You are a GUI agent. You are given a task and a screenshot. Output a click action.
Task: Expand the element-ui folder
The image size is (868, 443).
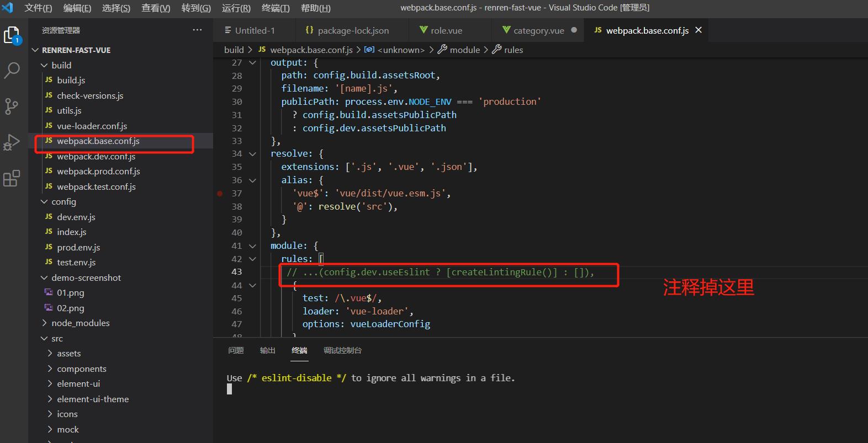pyautogui.click(x=50, y=384)
